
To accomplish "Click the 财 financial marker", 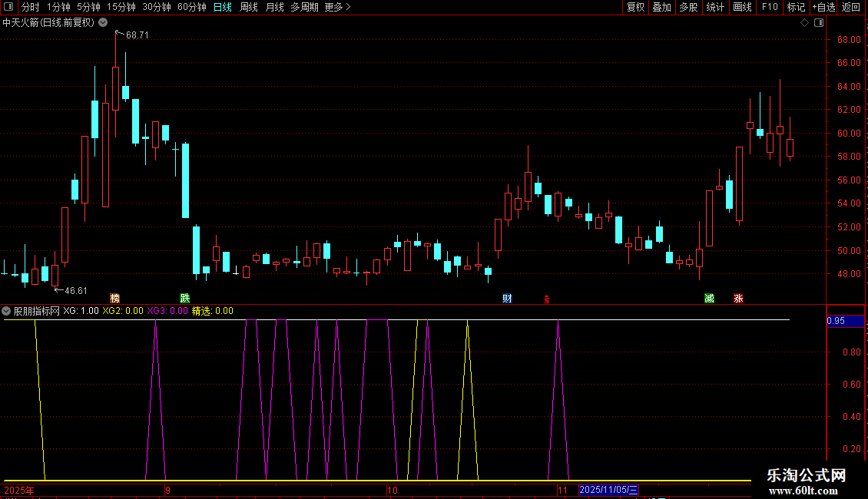I will tap(507, 298).
